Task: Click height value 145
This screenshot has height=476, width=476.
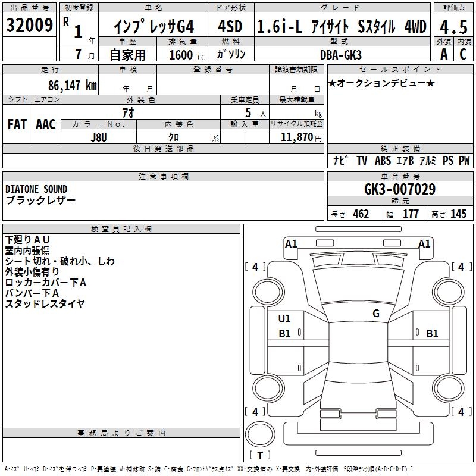Action: tap(458, 214)
